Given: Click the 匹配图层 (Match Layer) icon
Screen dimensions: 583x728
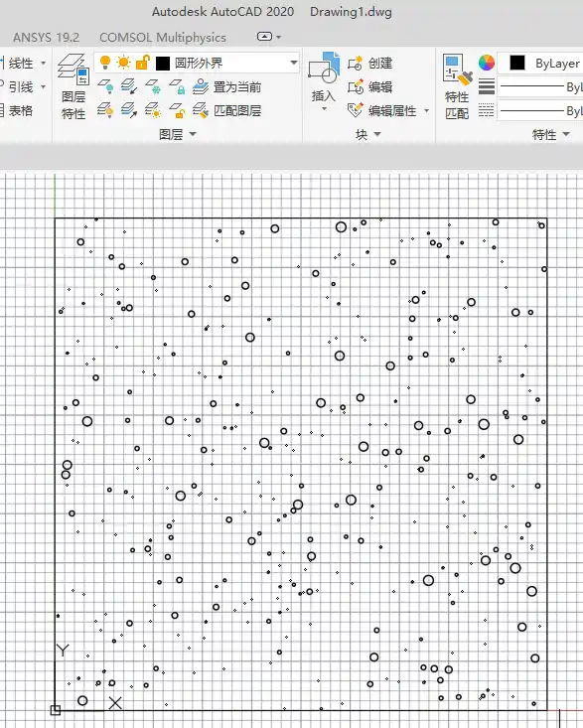Looking at the screenshot, I should pos(201,110).
